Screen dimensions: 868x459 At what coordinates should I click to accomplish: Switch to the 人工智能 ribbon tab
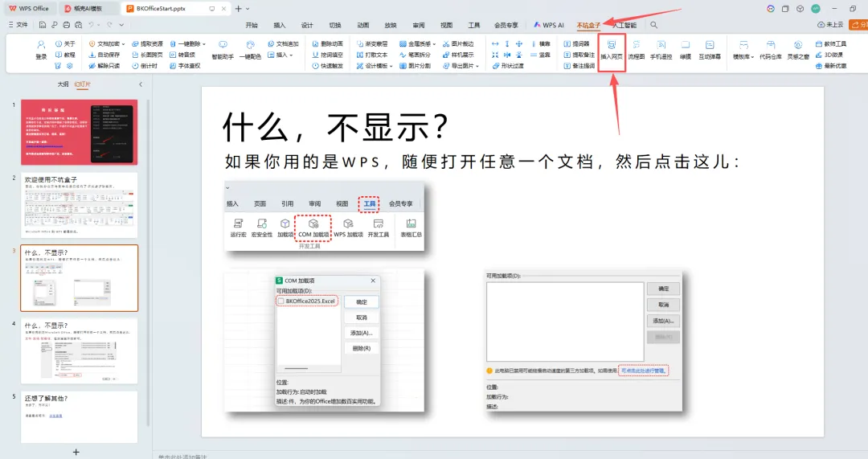(x=624, y=26)
